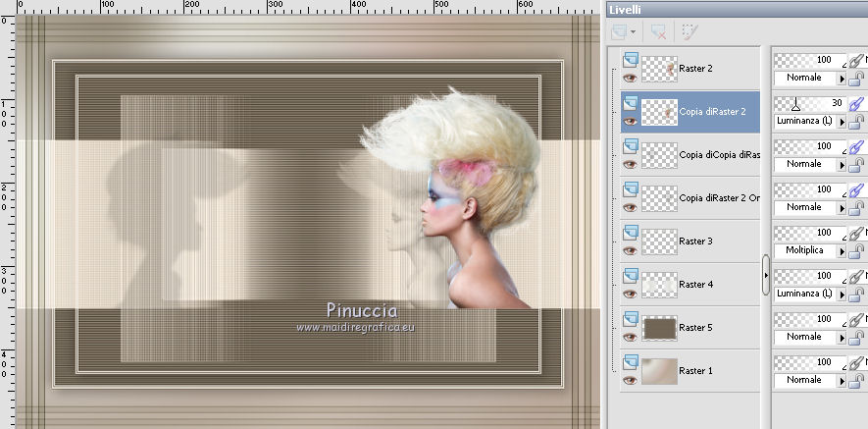
Task: Toggle the transparency lock for Raster 4
Action: coord(856,295)
